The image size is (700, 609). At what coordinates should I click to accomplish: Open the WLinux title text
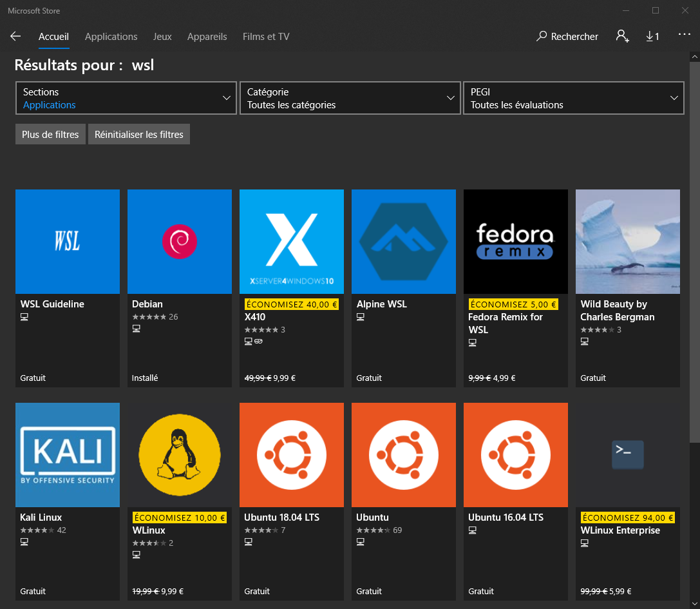tap(149, 530)
